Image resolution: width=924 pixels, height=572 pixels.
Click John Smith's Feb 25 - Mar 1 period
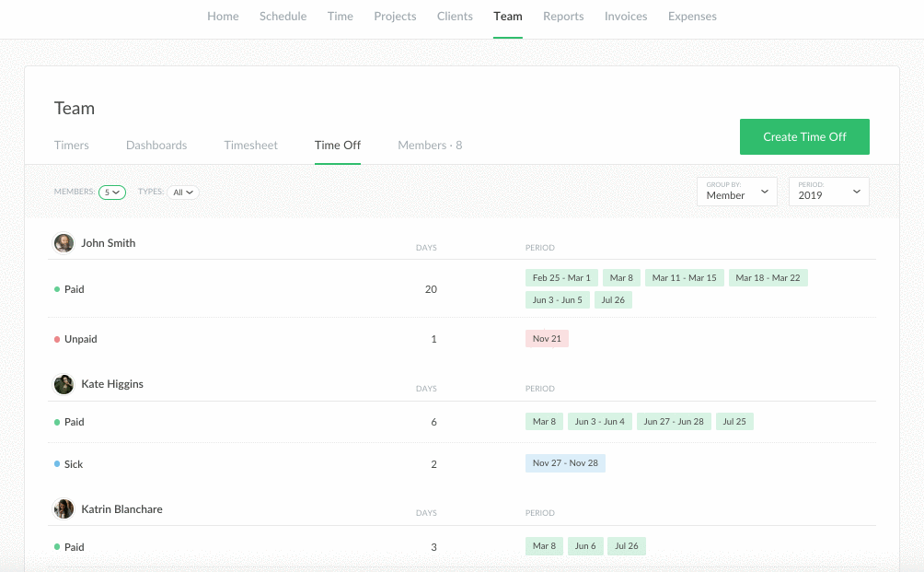pyautogui.click(x=561, y=278)
